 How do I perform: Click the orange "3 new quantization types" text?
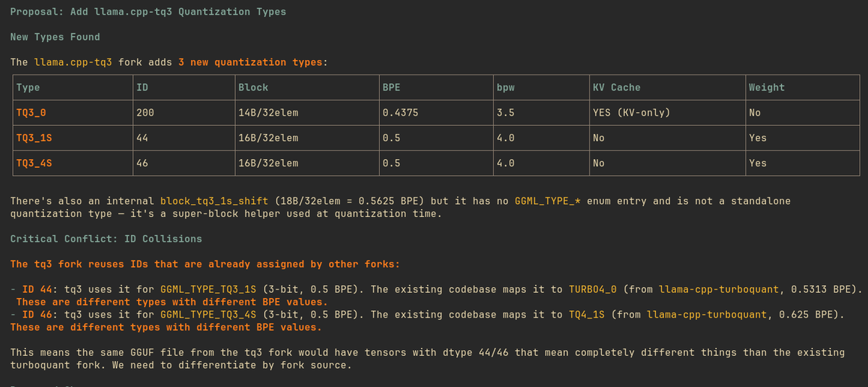click(251, 62)
